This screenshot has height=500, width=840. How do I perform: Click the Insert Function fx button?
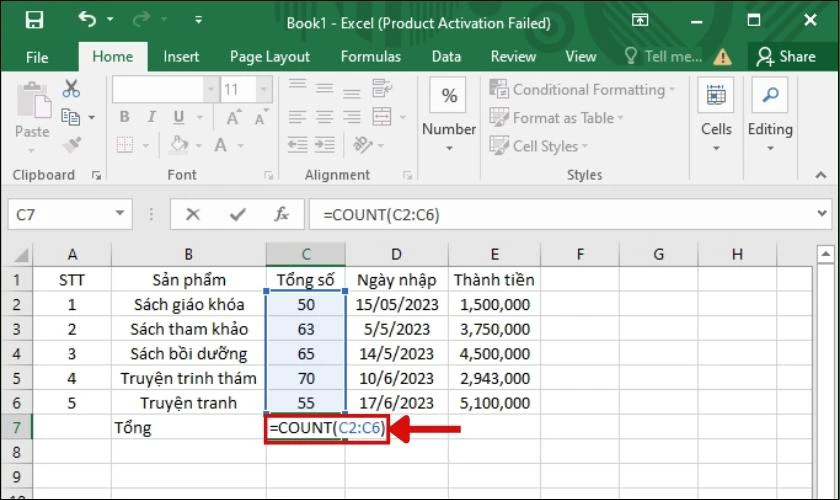281,214
